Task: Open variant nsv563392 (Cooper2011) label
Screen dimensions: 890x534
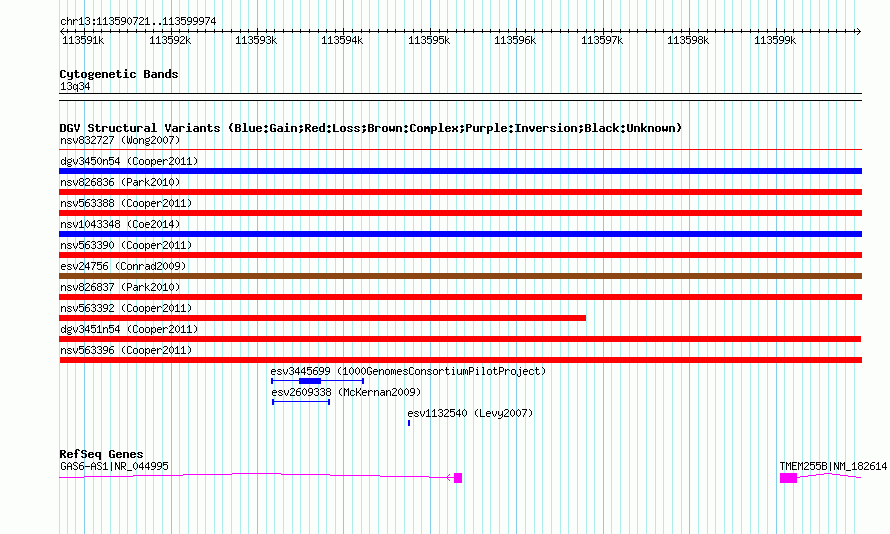Action: coord(126,308)
